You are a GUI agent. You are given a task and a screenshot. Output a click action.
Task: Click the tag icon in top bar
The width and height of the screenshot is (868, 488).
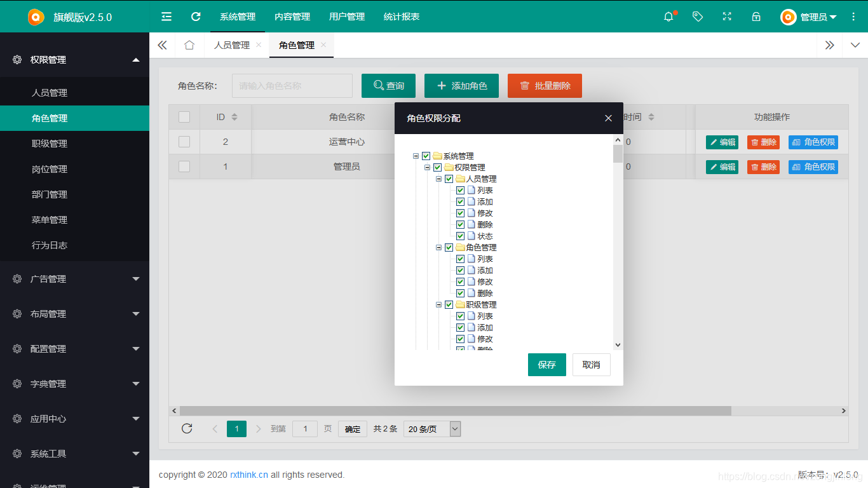tap(698, 17)
